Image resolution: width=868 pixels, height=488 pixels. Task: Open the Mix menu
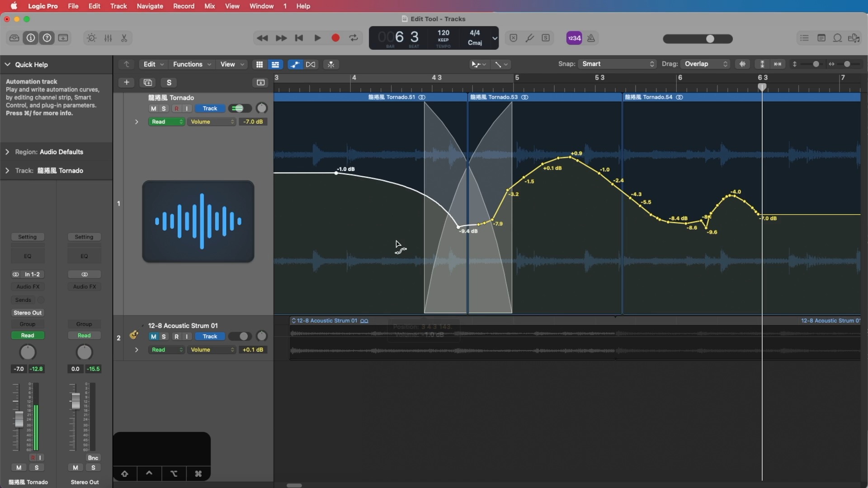209,6
